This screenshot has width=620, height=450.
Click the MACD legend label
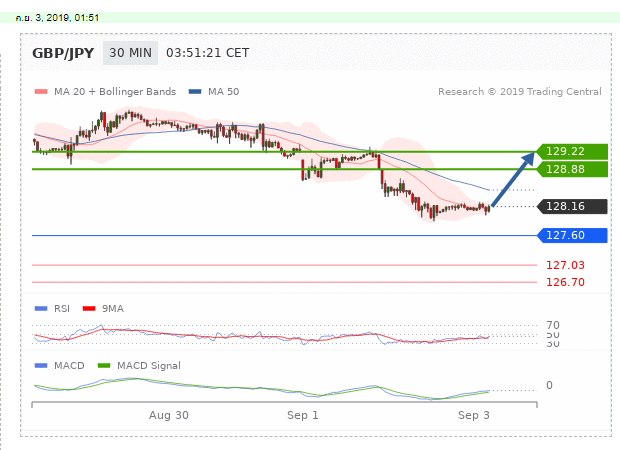pyautogui.click(x=69, y=366)
